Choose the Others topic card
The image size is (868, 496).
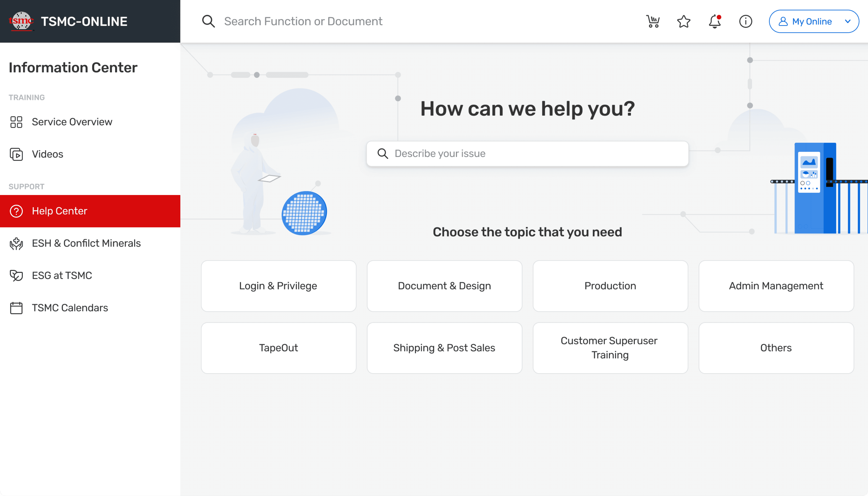click(x=776, y=348)
